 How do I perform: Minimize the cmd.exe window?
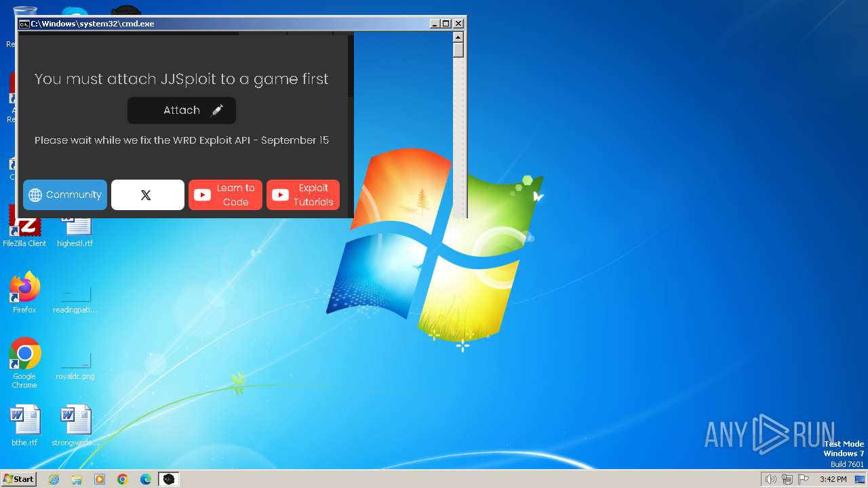pyautogui.click(x=435, y=24)
